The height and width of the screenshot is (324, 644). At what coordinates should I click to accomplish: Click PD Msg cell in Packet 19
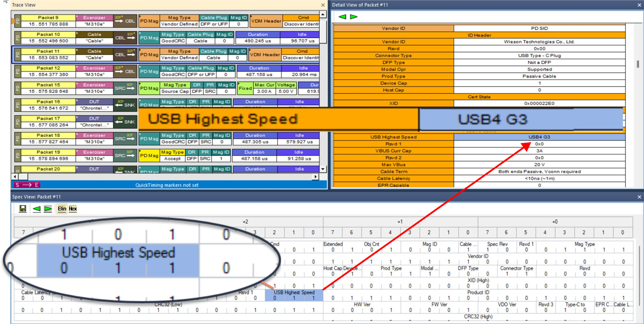tap(149, 155)
